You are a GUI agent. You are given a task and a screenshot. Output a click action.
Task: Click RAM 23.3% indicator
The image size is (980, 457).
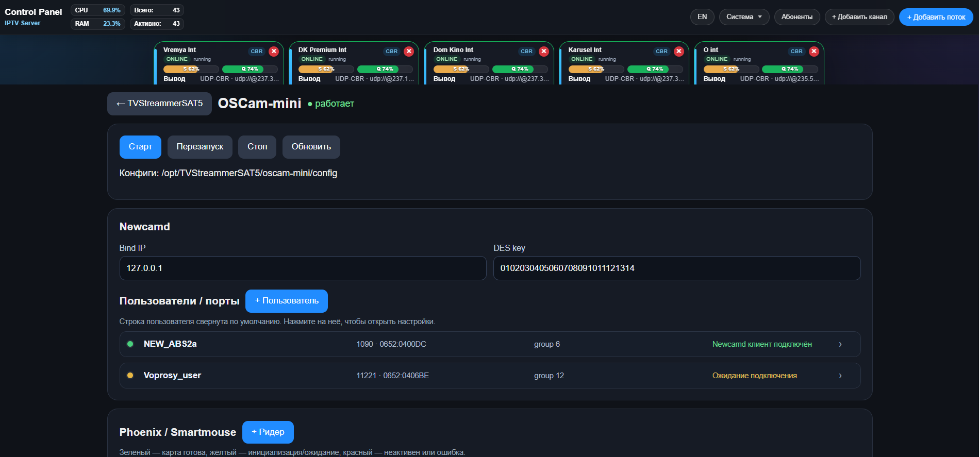coord(98,24)
